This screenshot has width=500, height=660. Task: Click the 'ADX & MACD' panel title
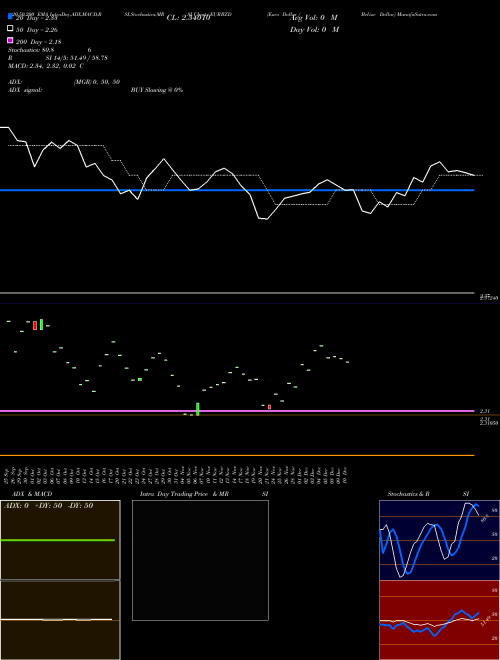tap(32, 494)
